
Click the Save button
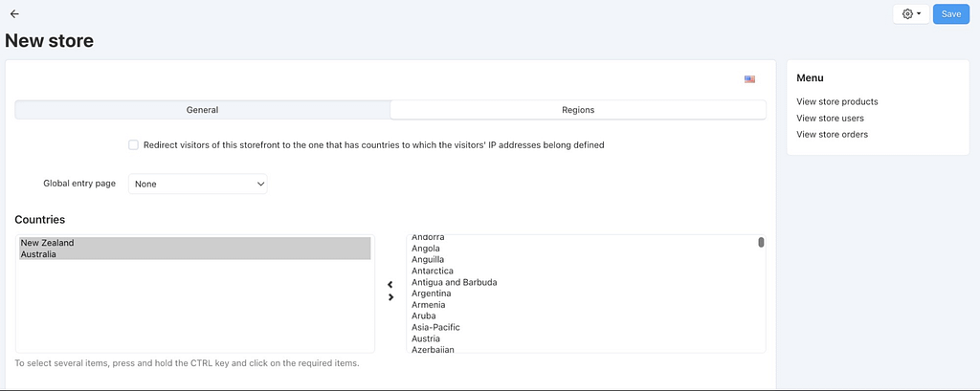click(x=950, y=13)
